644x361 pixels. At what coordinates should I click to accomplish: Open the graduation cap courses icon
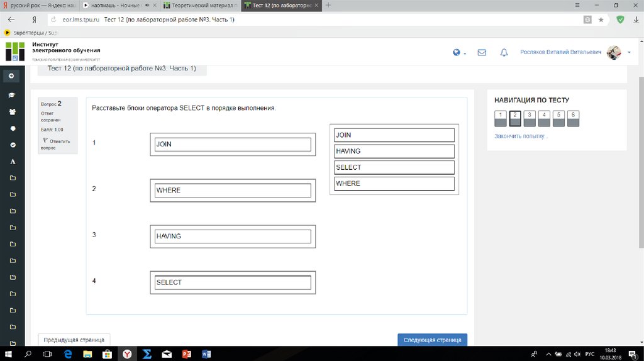pyautogui.click(x=12, y=95)
